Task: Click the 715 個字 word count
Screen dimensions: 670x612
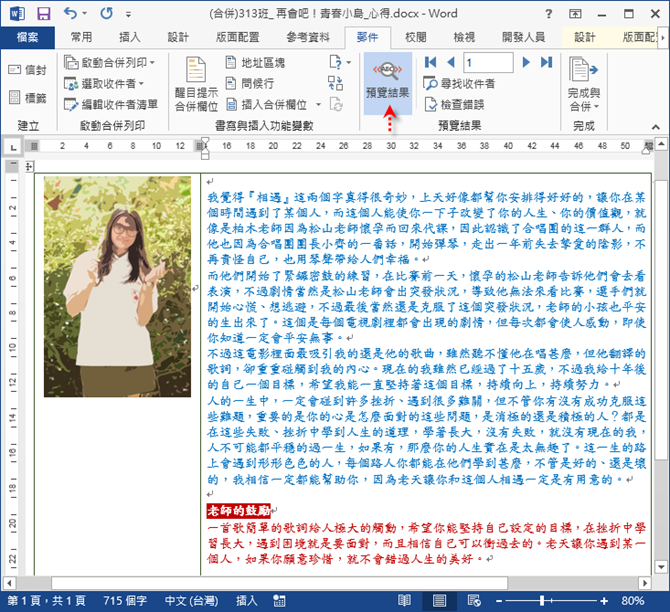Action: click(125, 601)
